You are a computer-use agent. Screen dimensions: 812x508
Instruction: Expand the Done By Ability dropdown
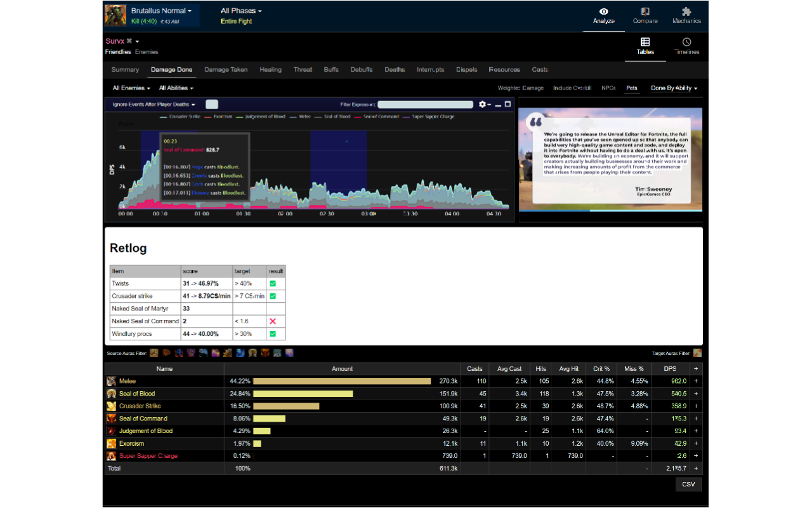674,88
